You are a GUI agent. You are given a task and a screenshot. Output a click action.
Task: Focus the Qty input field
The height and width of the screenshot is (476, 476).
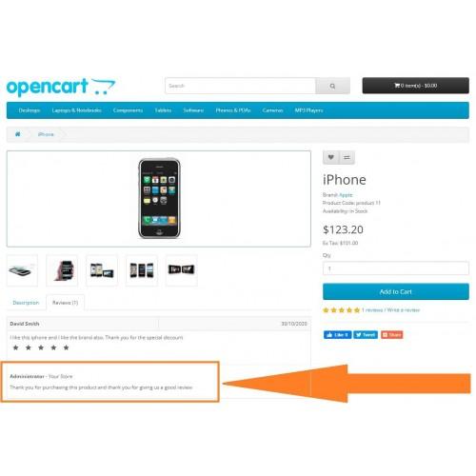(396, 268)
